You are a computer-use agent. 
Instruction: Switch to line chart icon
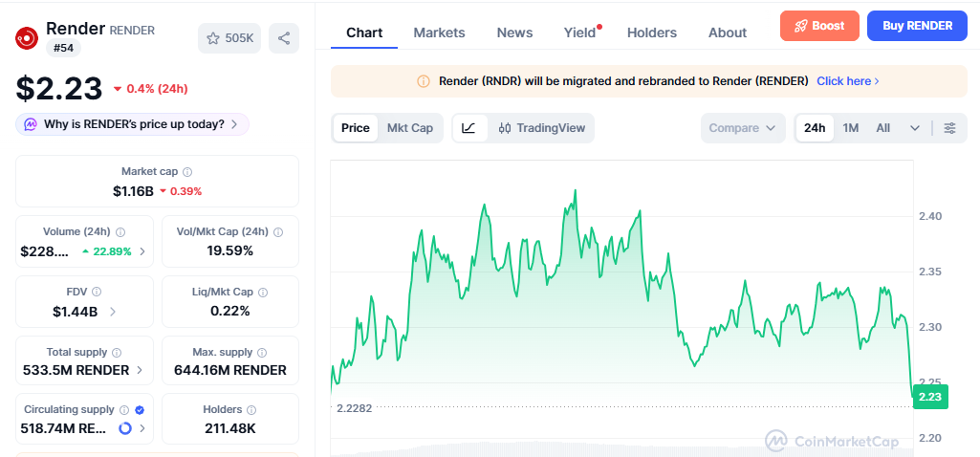(469, 128)
